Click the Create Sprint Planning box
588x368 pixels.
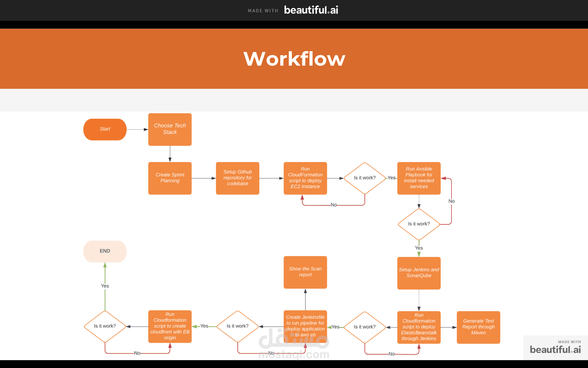(x=170, y=178)
